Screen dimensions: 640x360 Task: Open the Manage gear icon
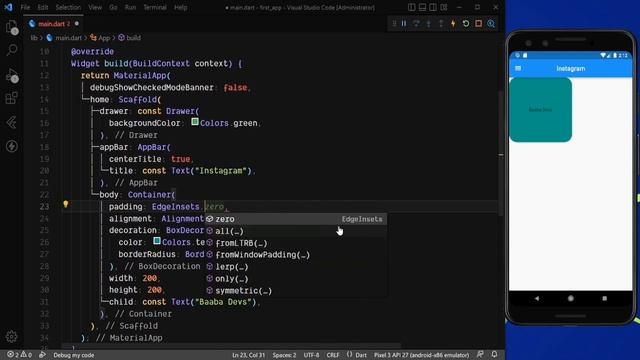click(x=11, y=337)
